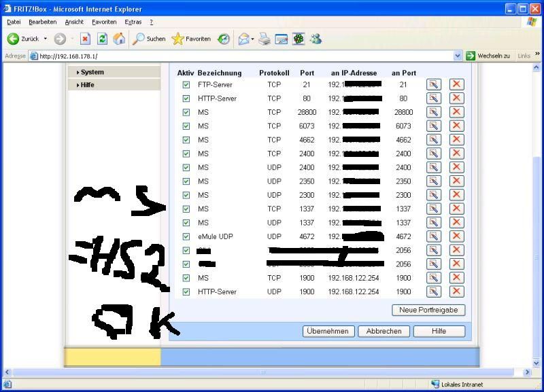The width and height of the screenshot is (544, 392).
Task: Delete the HTTP-Server TCP port 80 entry
Action: click(x=456, y=99)
